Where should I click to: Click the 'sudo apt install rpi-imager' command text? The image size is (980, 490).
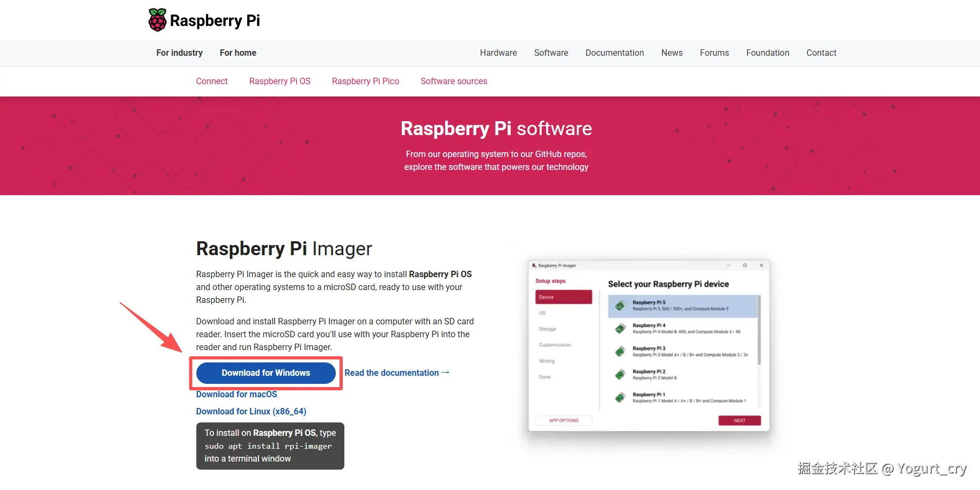click(268, 446)
